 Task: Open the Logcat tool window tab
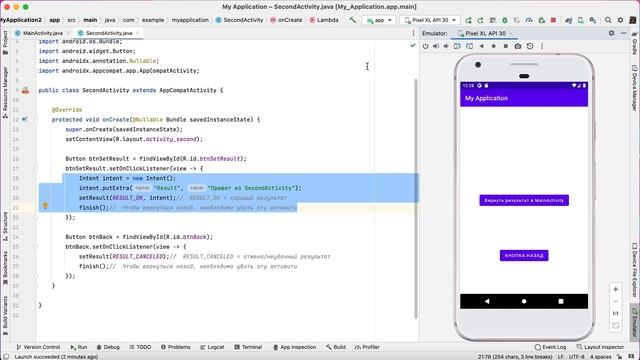tap(212, 347)
